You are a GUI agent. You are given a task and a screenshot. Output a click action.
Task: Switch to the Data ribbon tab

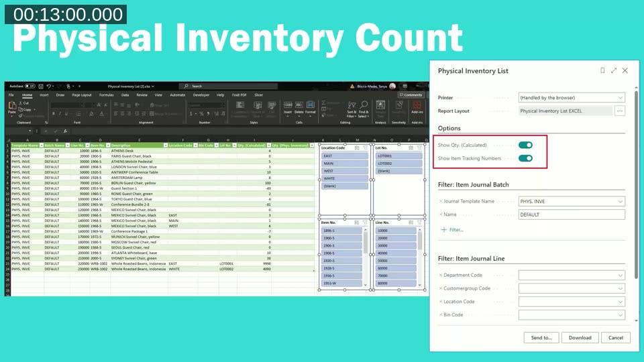tap(125, 95)
